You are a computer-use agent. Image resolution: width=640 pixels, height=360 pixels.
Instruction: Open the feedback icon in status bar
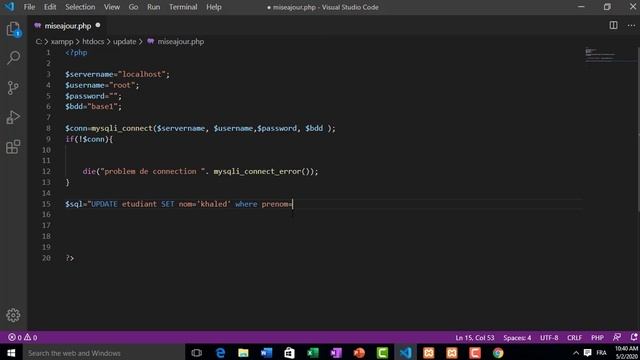617,337
